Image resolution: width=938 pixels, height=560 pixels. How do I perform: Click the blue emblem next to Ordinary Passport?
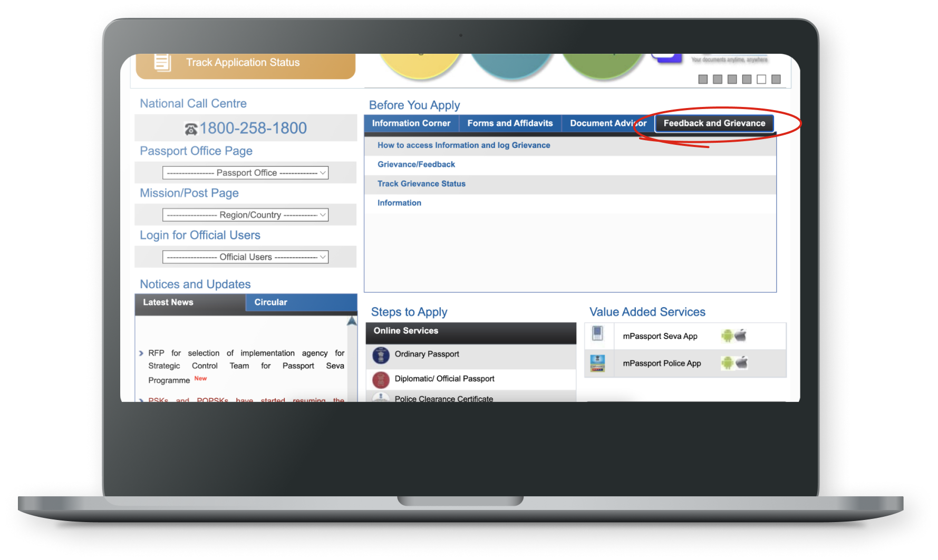[x=381, y=355]
